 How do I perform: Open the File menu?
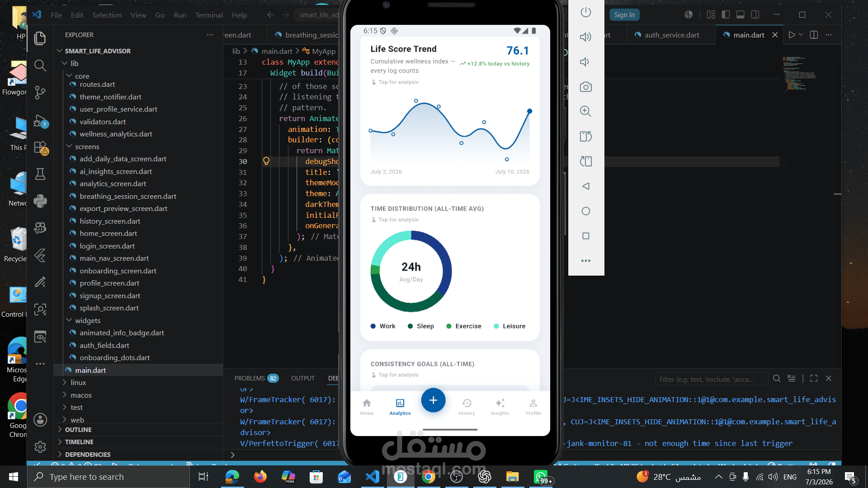pyautogui.click(x=57, y=15)
